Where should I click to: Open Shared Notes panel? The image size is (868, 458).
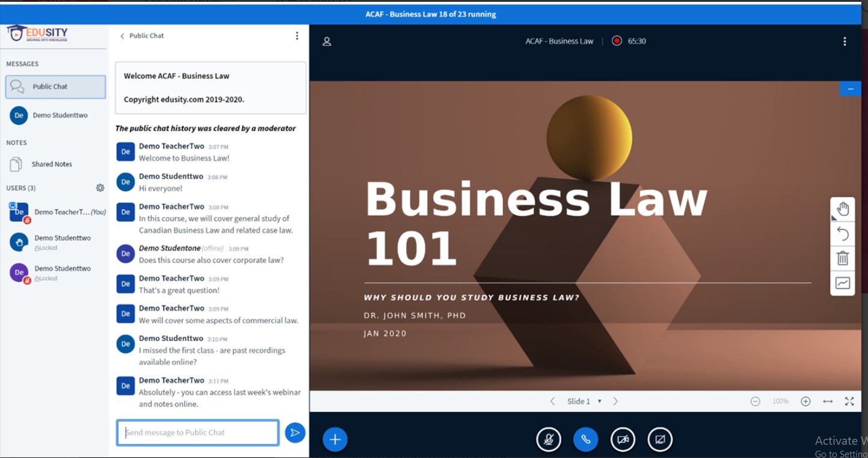coord(51,164)
